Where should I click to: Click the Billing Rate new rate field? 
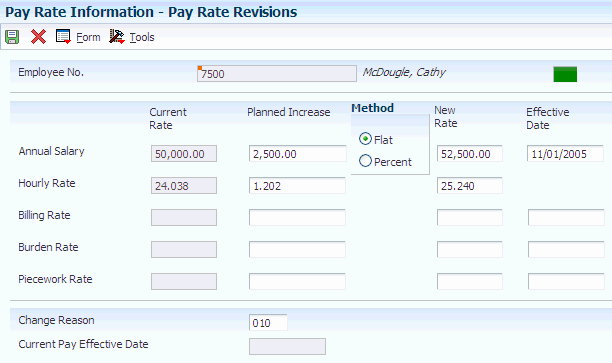point(470,217)
